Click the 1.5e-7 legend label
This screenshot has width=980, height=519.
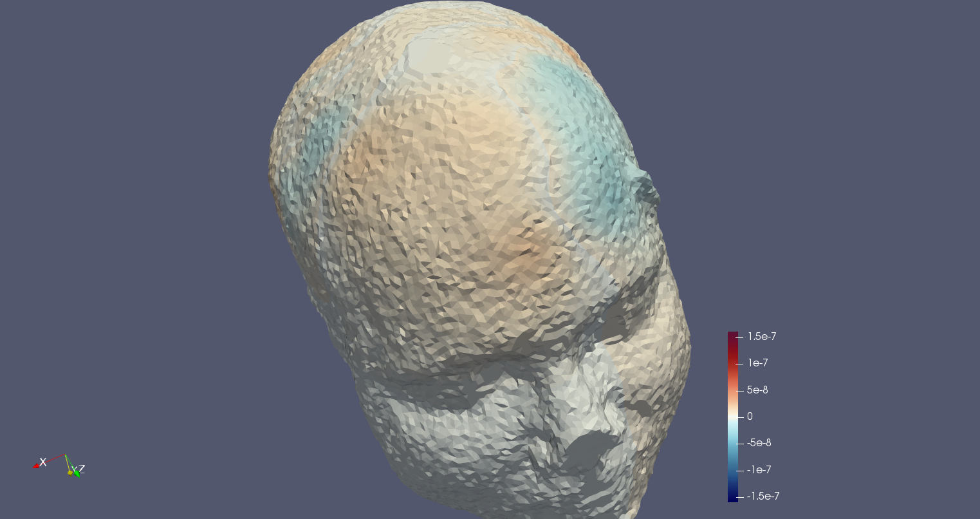(x=762, y=336)
